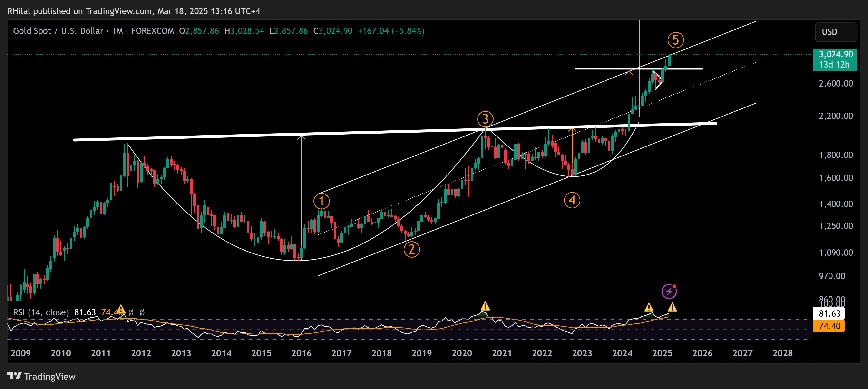Click the circled wave 1 marker

(322, 201)
